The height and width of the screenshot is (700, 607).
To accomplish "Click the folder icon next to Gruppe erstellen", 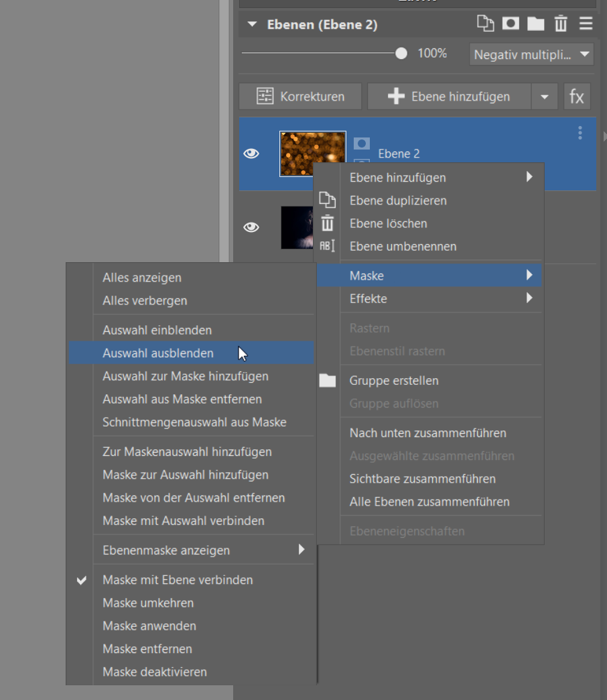I will pyautogui.click(x=328, y=380).
